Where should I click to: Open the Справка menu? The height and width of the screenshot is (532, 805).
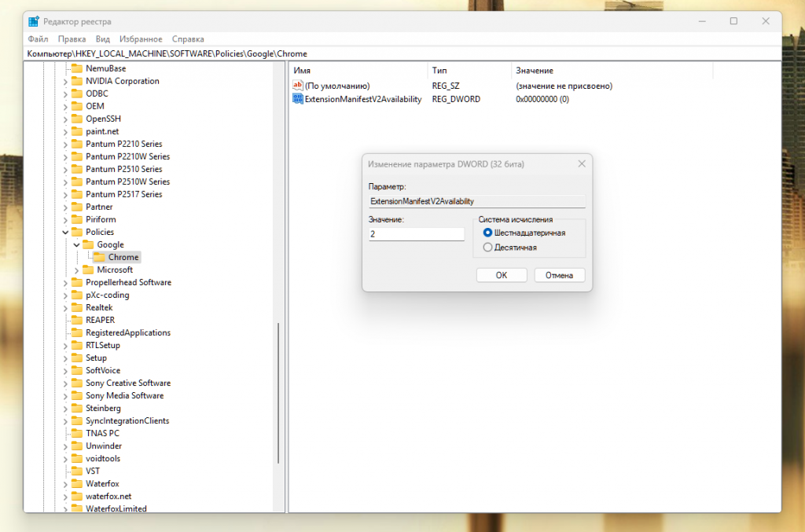[x=188, y=39]
